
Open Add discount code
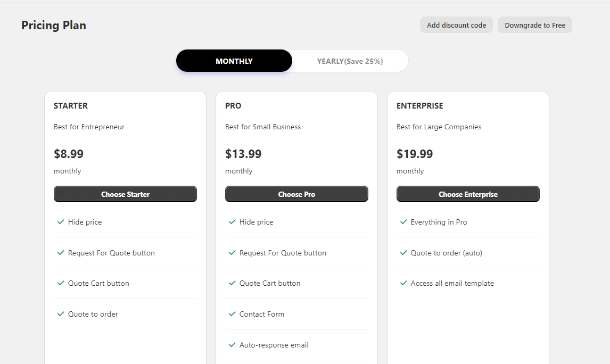coord(456,25)
